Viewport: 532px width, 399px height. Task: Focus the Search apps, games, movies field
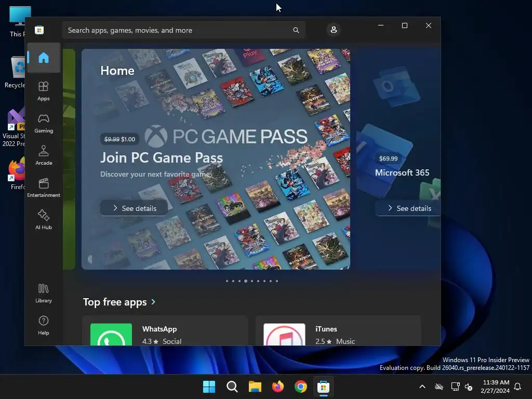coord(183,30)
